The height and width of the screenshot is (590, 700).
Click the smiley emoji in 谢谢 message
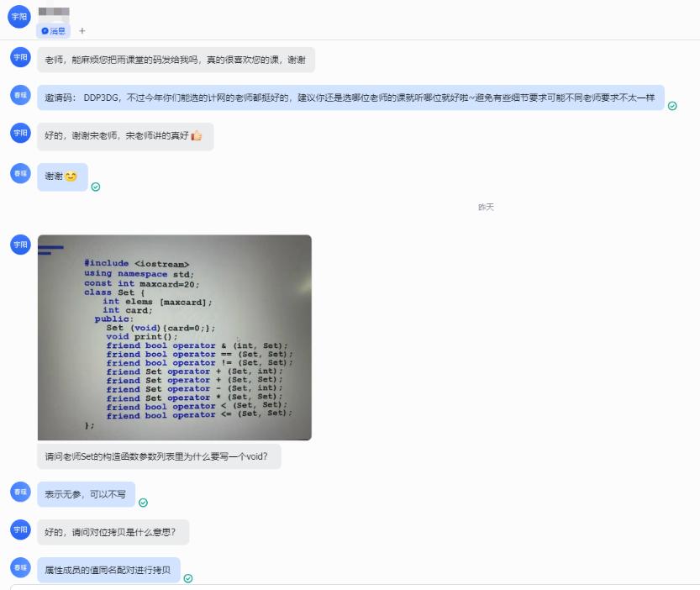tap(71, 176)
